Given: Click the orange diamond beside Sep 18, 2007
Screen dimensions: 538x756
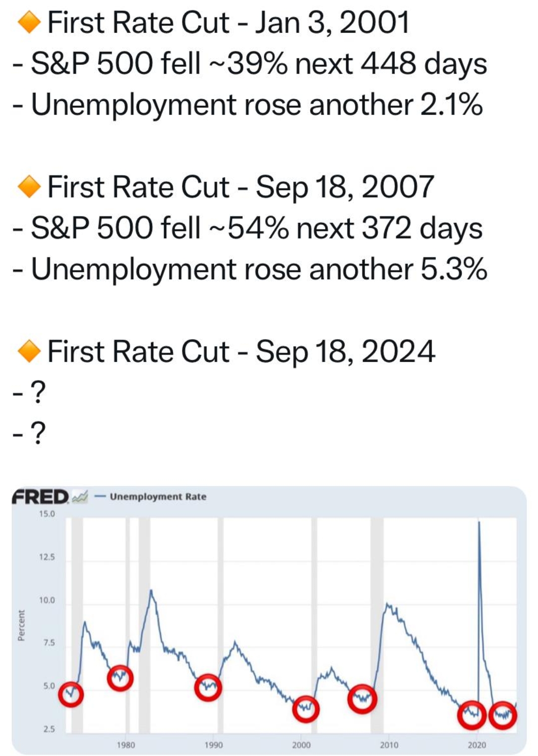Looking at the screenshot, I should coord(29,187).
